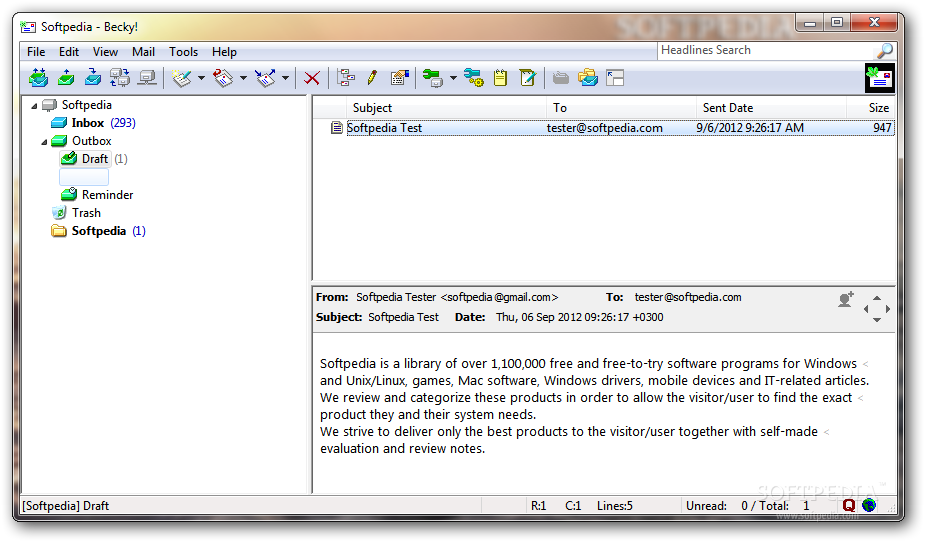The image size is (925, 542).
Task: Collapse the Softpedia account tree node
Action: [x=35, y=106]
